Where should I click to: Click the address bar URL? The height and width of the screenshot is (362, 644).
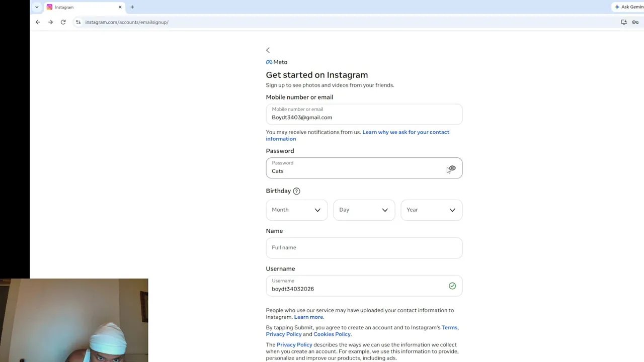click(x=127, y=22)
